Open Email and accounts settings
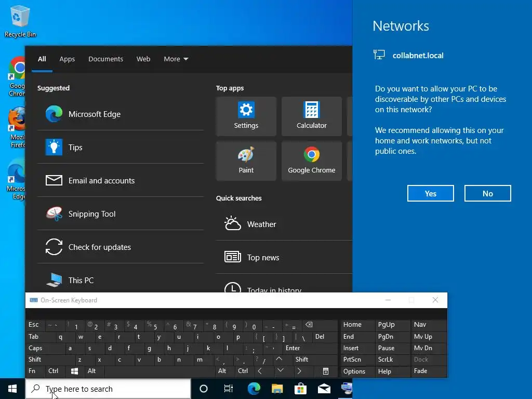 (121, 180)
